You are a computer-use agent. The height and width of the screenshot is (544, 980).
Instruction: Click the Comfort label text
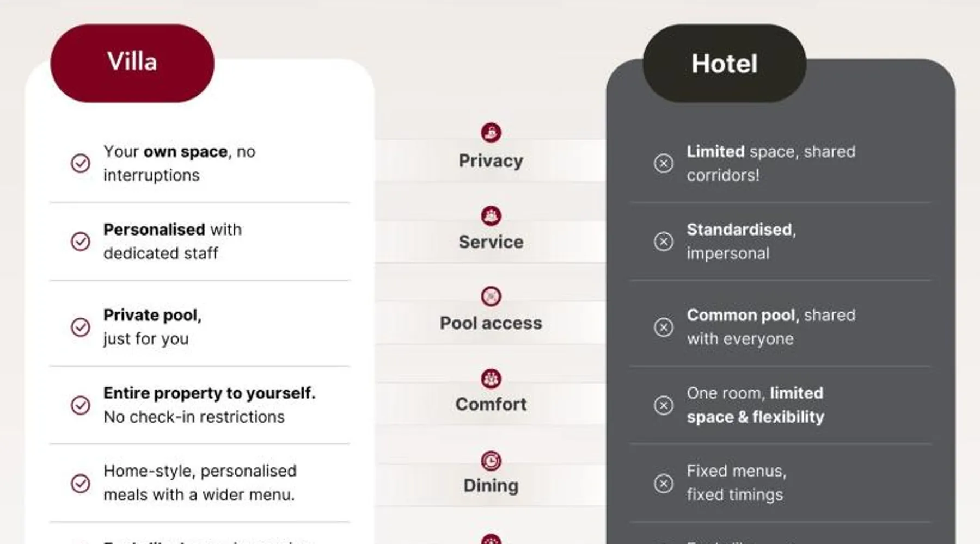click(x=491, y=404)
